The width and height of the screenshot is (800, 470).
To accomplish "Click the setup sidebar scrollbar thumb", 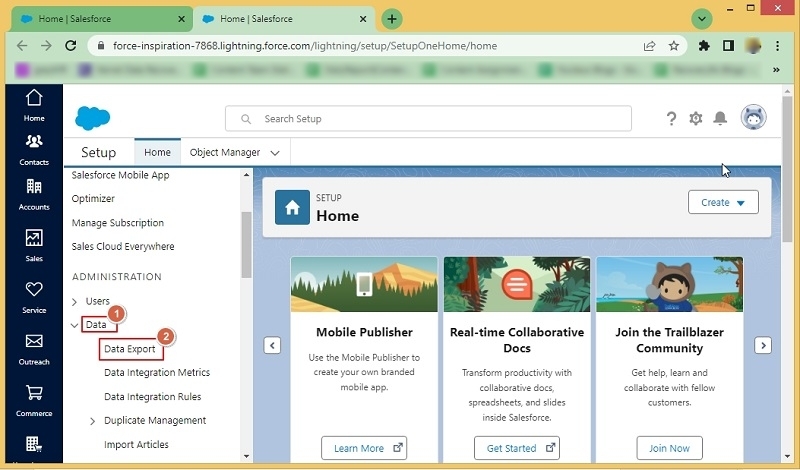I will click(247, 244).
